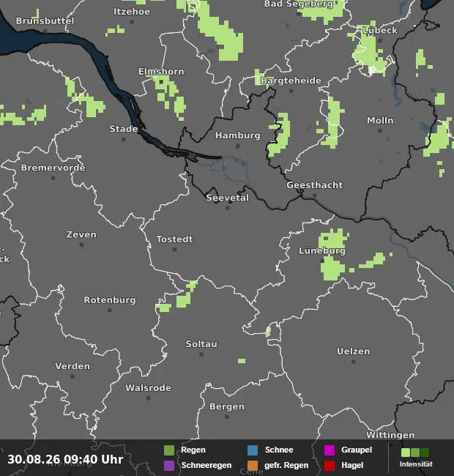The width and height of the screenshot is (454, 476).
Task: Click the Mölln city marker dot
Action: point(380,131)
